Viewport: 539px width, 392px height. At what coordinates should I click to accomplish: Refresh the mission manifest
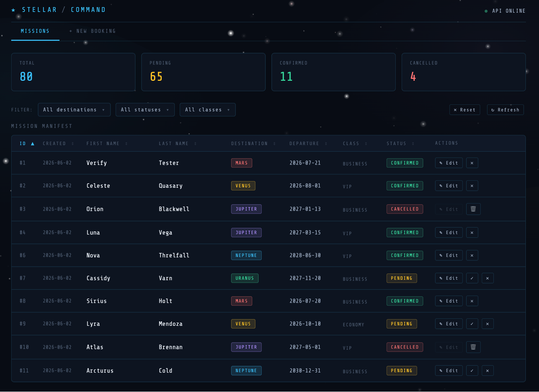(505, 110)
